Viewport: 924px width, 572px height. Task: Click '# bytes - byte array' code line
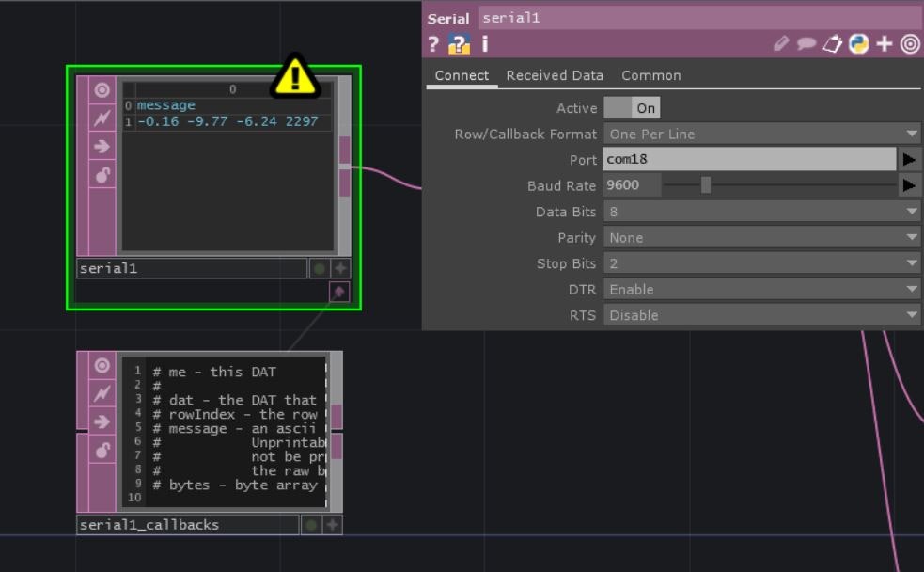[235, 485]
